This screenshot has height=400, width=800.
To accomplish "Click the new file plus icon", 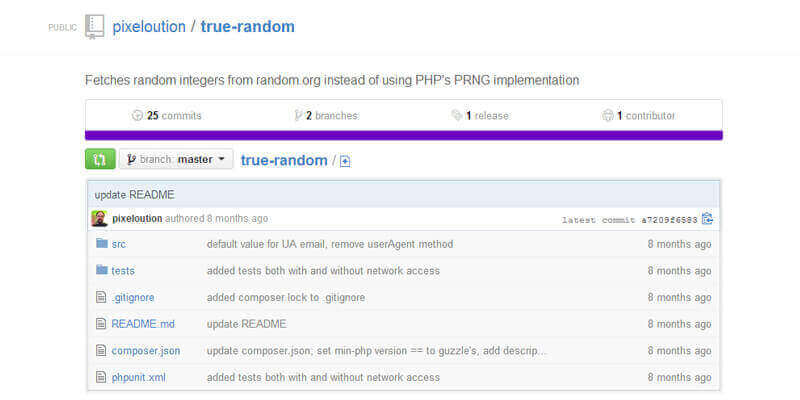I will pos(345,161).
